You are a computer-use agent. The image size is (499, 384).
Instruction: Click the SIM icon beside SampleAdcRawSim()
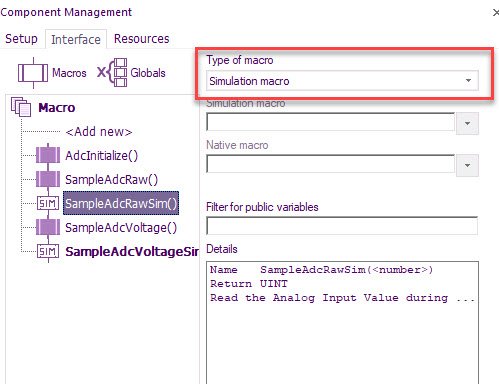coord(48,203)
